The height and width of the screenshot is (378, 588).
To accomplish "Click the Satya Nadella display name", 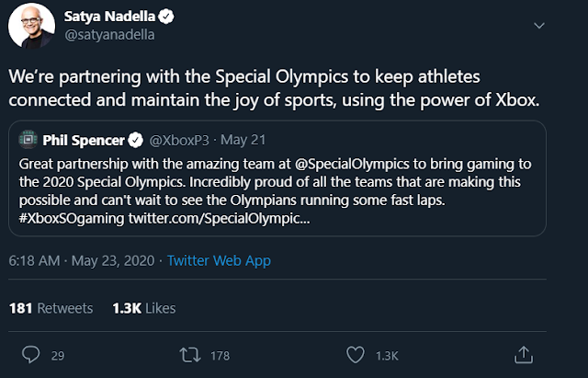I will coord(110,17).
